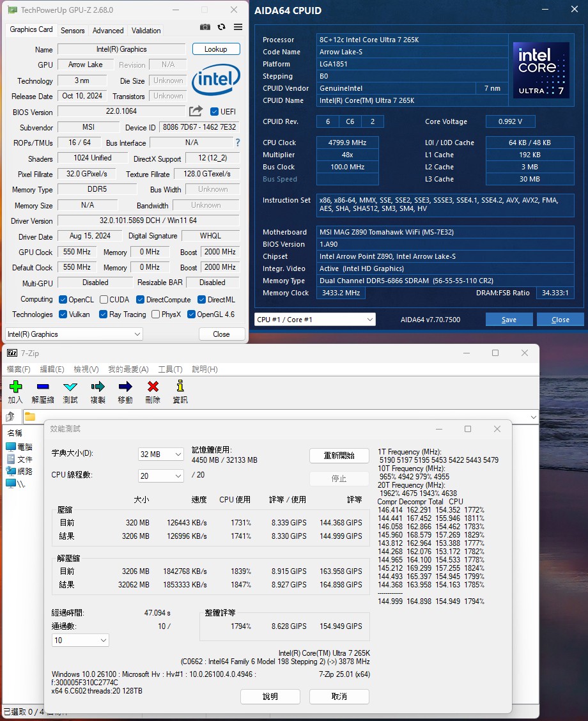The image size is (588, 721).
Task: Click the Device ID field value
Action: point(199,127)
